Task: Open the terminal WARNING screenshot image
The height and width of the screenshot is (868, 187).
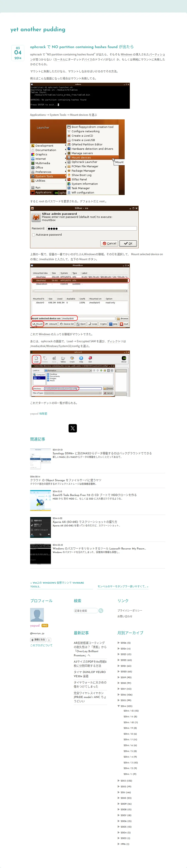Action: coord(80,96)
